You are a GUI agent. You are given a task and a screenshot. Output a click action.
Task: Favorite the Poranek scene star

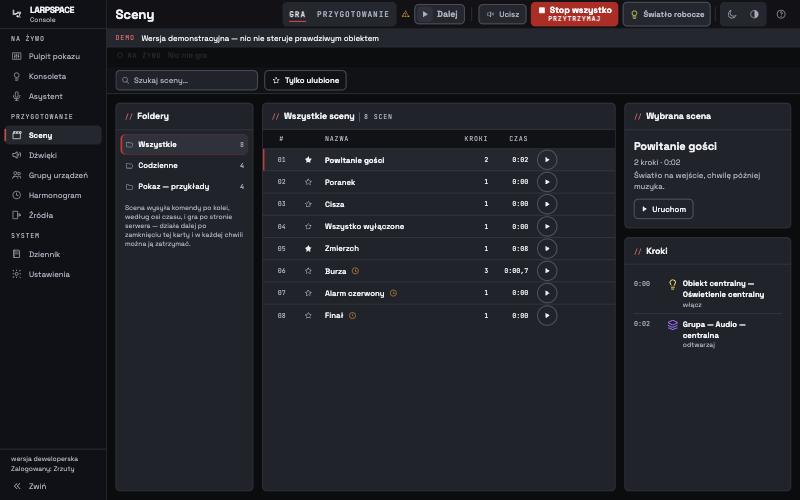[x=308, y=182]
